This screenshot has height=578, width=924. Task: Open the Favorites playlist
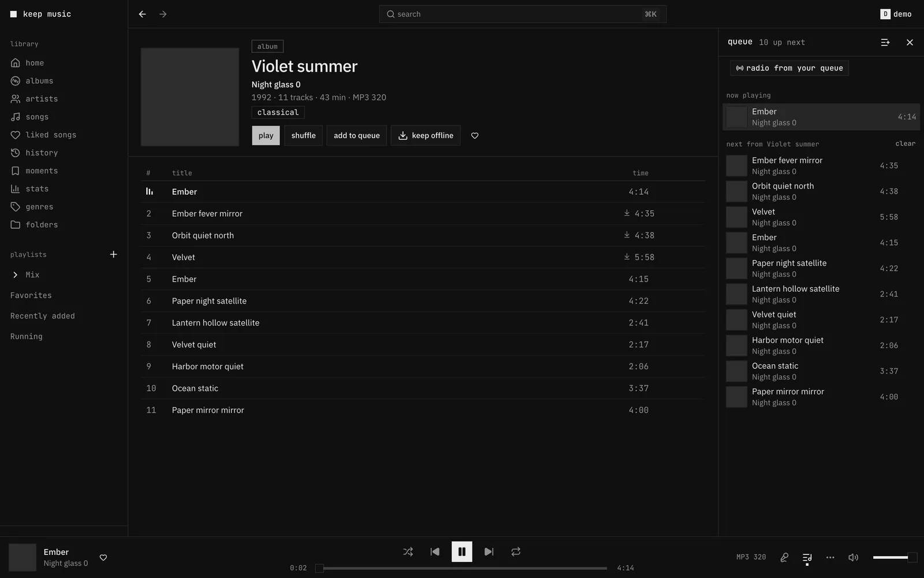tap(31, 295)
